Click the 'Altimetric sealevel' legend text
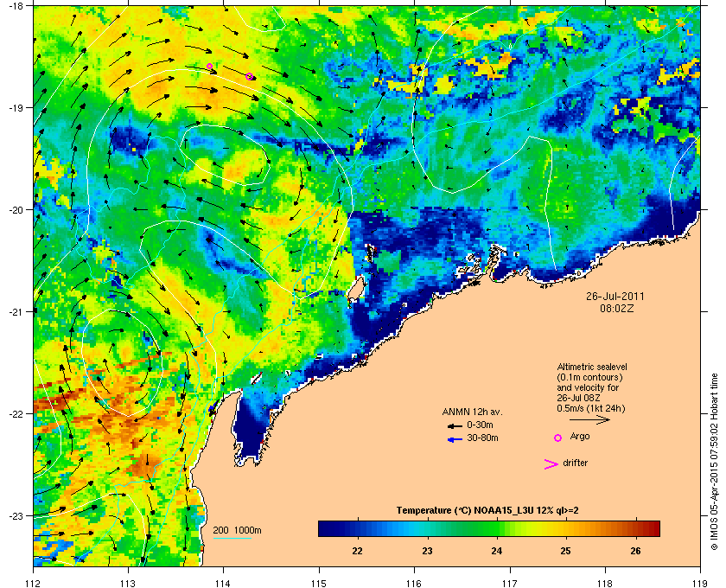The image size is (726, 588). [592, 367]
